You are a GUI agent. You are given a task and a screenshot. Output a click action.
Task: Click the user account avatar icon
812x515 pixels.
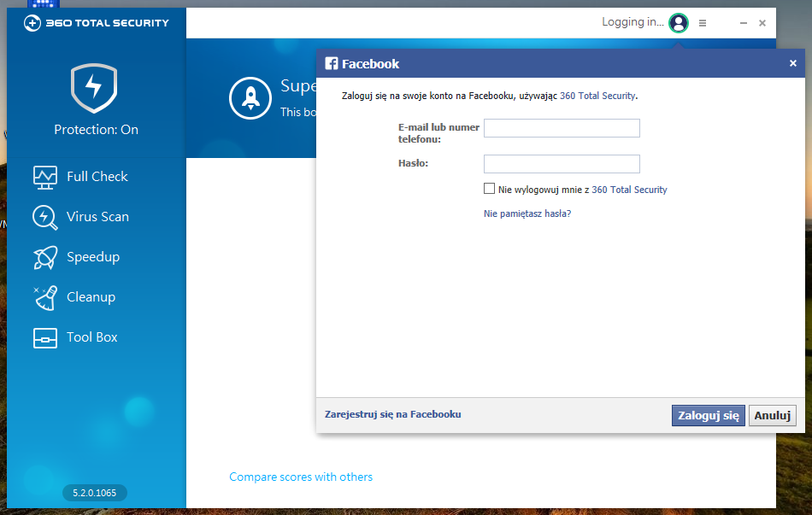(679, 23)
